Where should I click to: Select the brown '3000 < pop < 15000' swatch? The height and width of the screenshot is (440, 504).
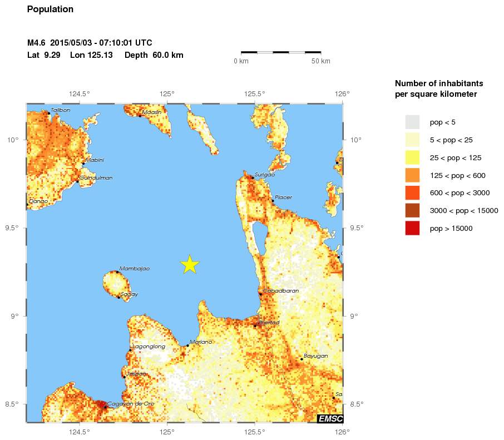pos(412,211)
